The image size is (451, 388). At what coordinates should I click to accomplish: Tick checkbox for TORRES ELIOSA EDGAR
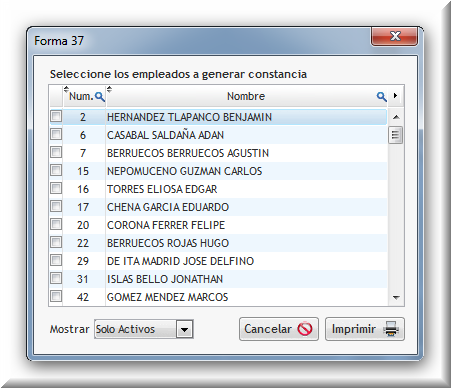56,188
